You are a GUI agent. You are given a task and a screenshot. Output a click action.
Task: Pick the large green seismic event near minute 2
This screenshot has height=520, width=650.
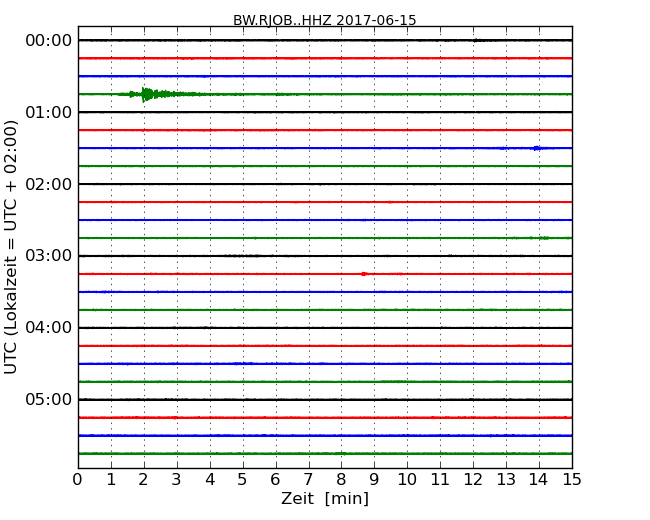click(160, 95)
